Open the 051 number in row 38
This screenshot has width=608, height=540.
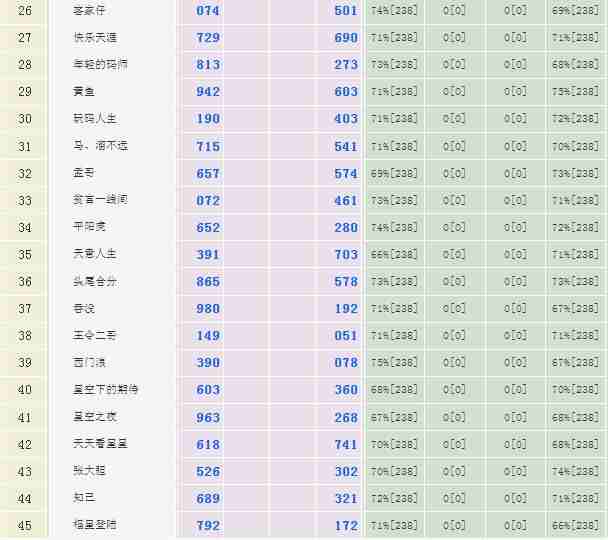345,336
